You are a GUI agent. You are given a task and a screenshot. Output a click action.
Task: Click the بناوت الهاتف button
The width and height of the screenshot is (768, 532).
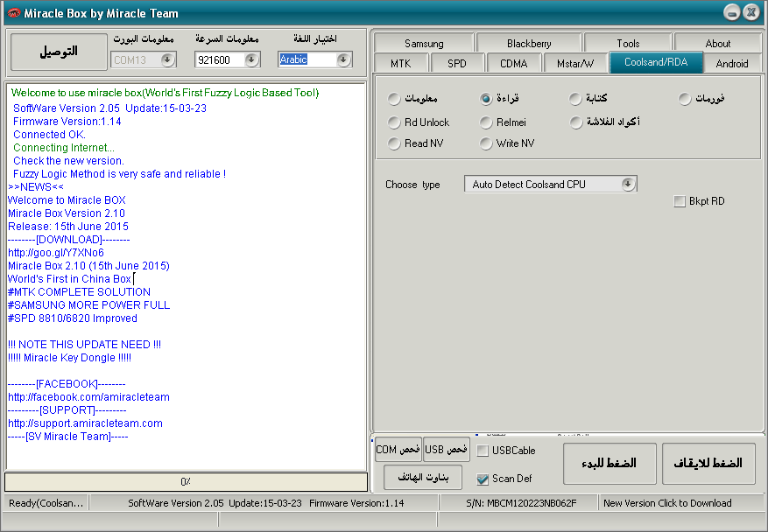pyautogui.click(x=423, y=477)
